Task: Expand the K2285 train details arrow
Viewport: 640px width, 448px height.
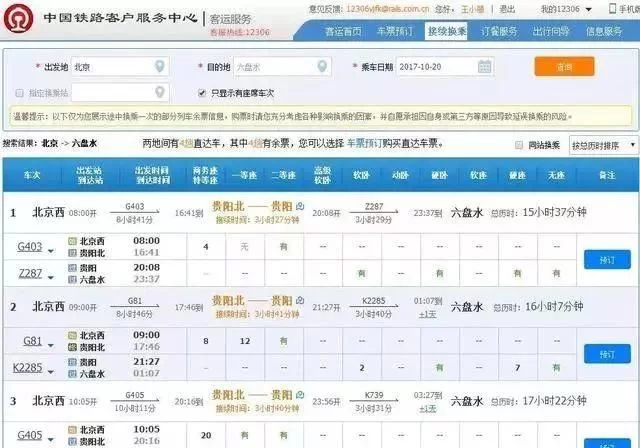Action: pyautogui.click(x=51, y=371)
